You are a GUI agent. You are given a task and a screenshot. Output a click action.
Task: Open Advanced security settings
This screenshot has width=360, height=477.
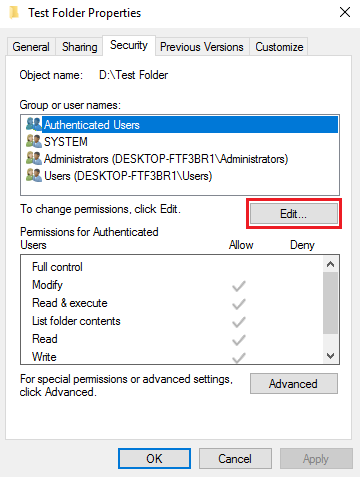point(294,384)
